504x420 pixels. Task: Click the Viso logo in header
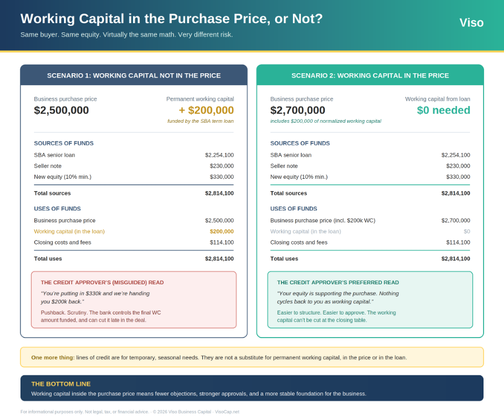click(x=471, y=23)
